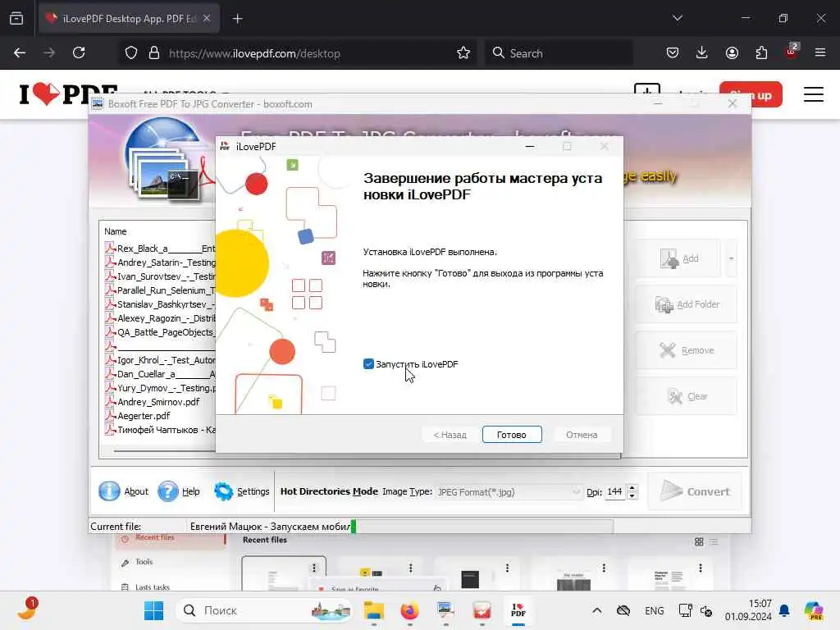Click Remove in Boxoft converter
Image resolution: width=840 pixels, height=630 pixels.
(x=687, y=350)
